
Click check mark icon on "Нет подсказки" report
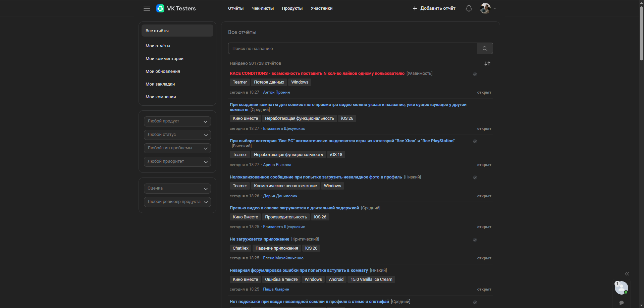point(475,302)
